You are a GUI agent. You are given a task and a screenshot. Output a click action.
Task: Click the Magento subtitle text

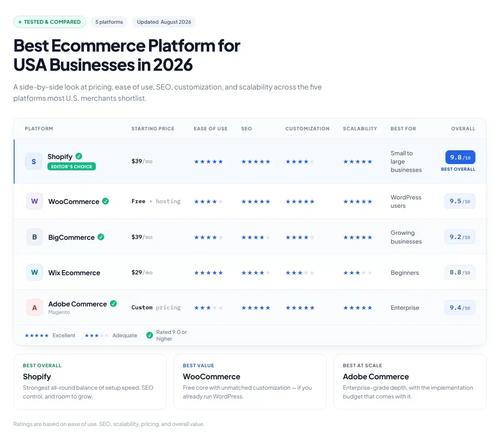[x=59, y=312]
